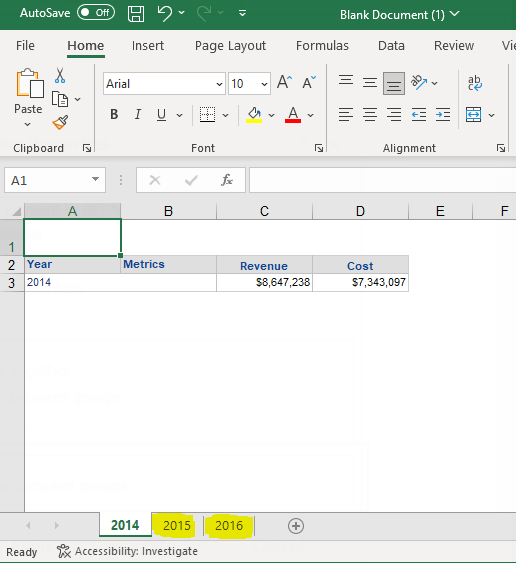Toggle Bold formatting

pyautogui.click(x=114, y=115)
